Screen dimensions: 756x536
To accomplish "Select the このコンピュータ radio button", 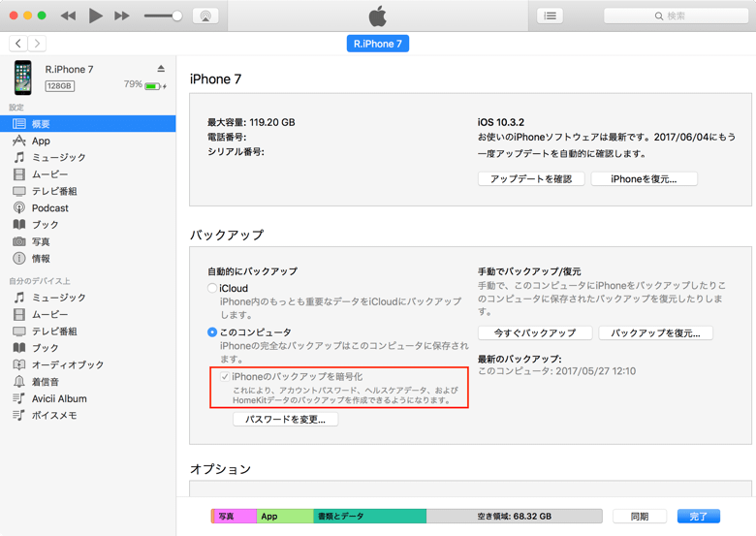I will pyautogui.click(x=212, y=332).
